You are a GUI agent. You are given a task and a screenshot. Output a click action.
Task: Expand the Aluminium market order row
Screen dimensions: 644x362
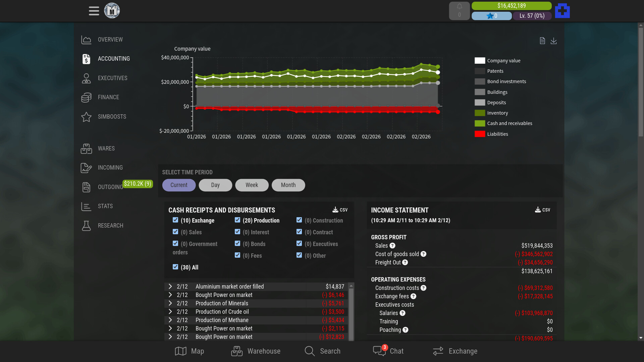[x=170, y=287]
